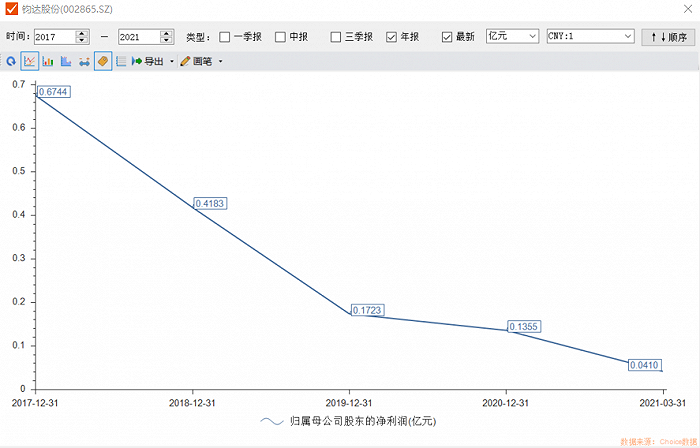Switch to the bar chart icon
The image size is (700, 448).
tap(48, 61)
